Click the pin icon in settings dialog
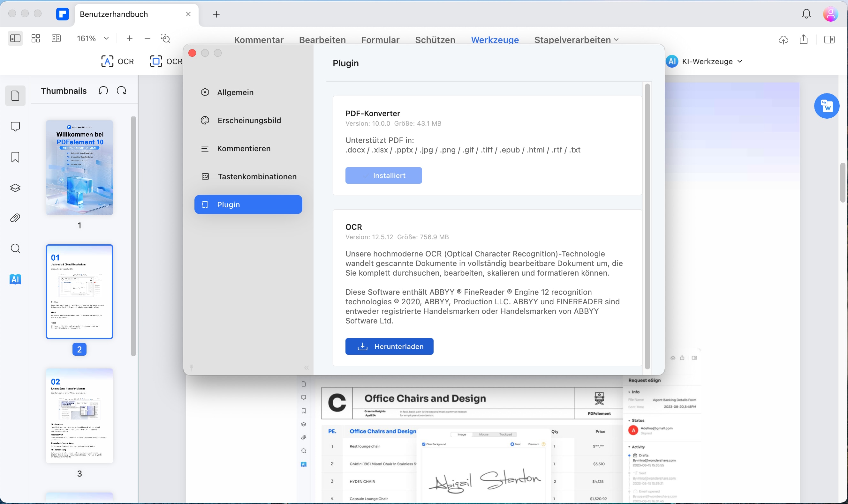 pos(191,367)
